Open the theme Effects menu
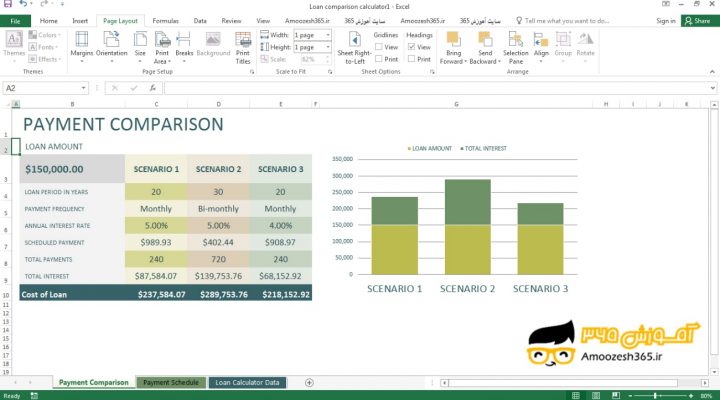Image resolution: width=720 pixels, height=400 pixels. pos(45,59)
